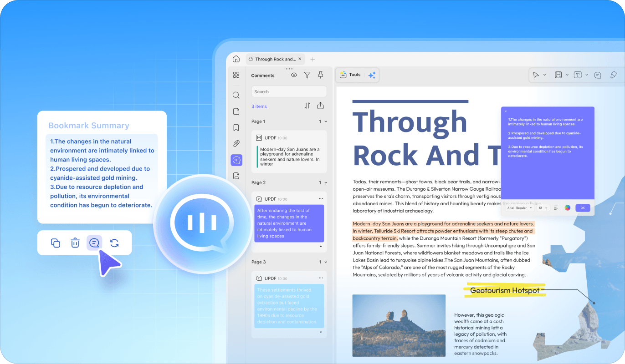Open the Tools menu button
Image resolution: width=625 pixels, height=364 pixels.
point(350,75)
